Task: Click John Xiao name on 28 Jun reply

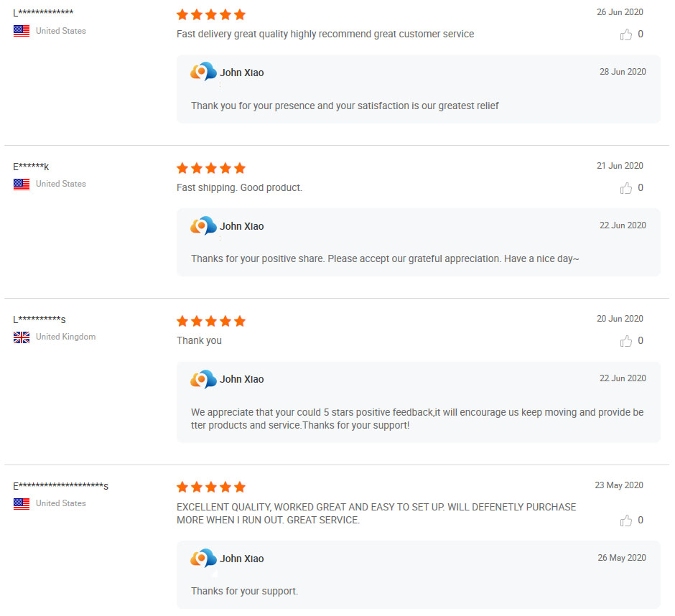Action: 242,73
